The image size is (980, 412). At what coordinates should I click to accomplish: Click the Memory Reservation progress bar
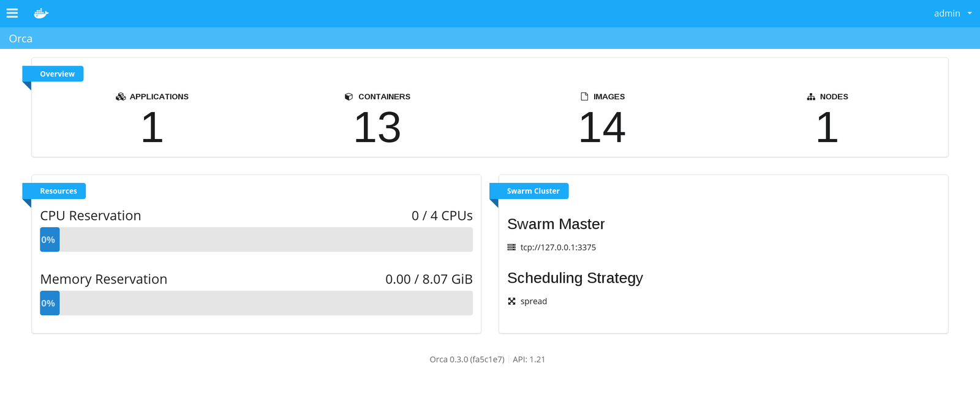(256, 303)
